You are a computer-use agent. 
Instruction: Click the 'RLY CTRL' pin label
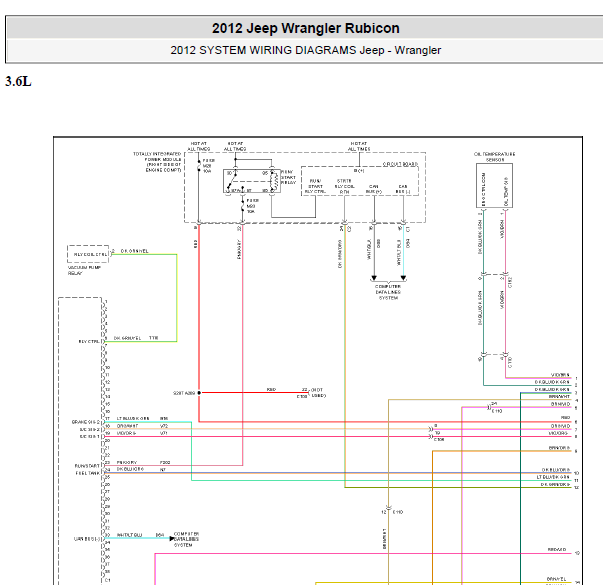89,342
